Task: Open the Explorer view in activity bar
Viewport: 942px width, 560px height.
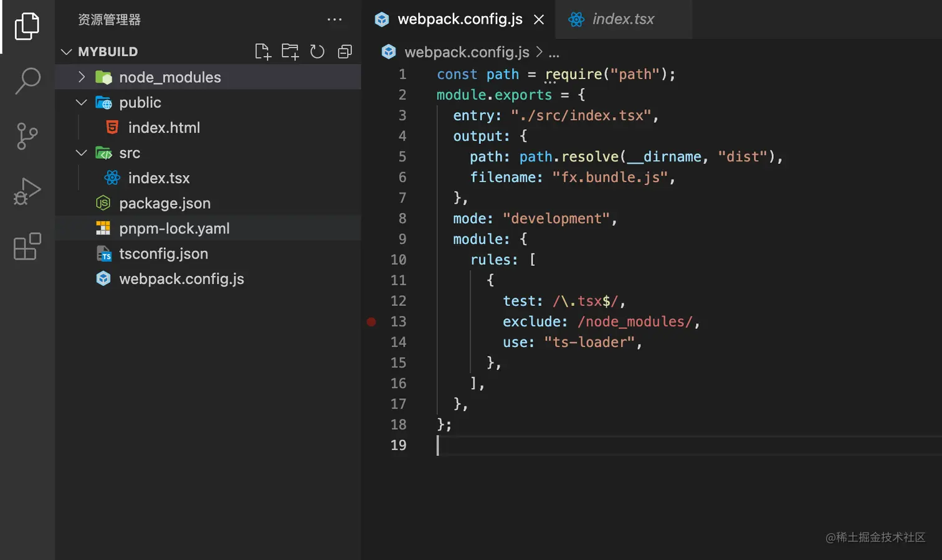Action: click(27, 26)
